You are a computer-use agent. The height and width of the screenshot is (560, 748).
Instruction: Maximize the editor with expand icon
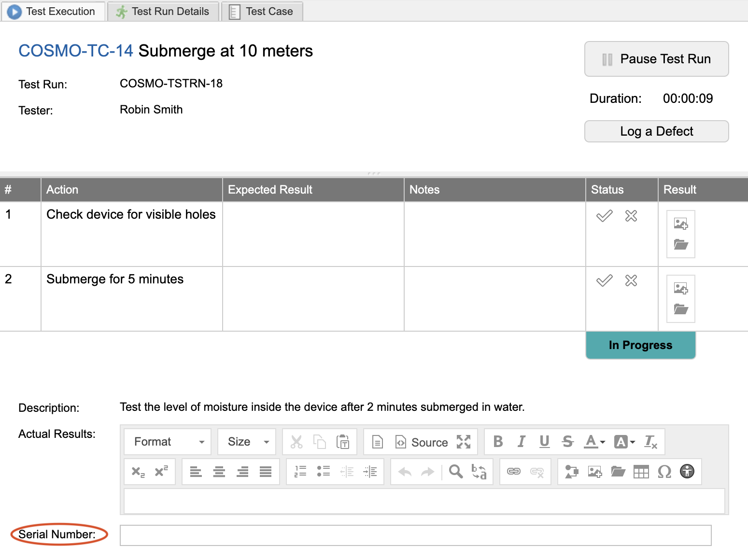[x=464, y=442]
